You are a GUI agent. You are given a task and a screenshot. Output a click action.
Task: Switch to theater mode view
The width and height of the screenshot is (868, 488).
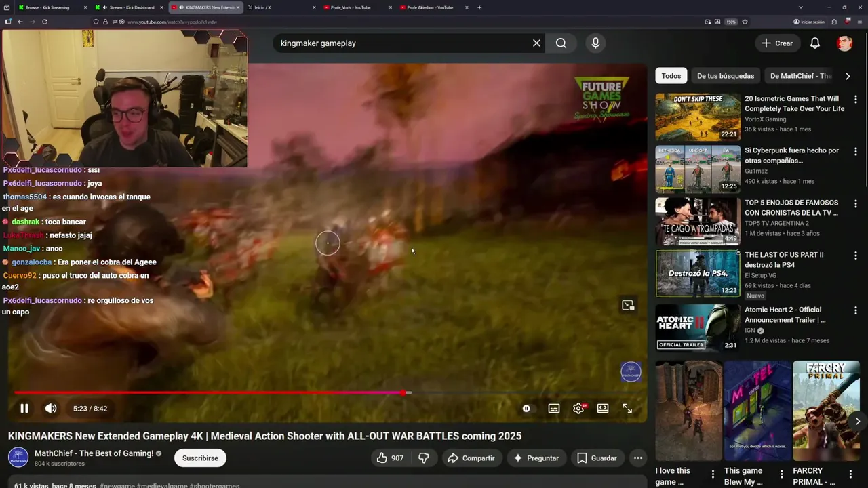[x=603, y=408]
